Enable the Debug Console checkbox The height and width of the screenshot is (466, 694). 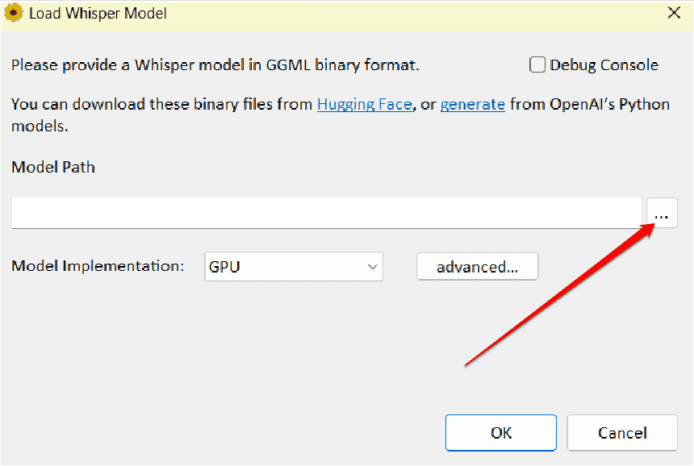tap(537, 65)
